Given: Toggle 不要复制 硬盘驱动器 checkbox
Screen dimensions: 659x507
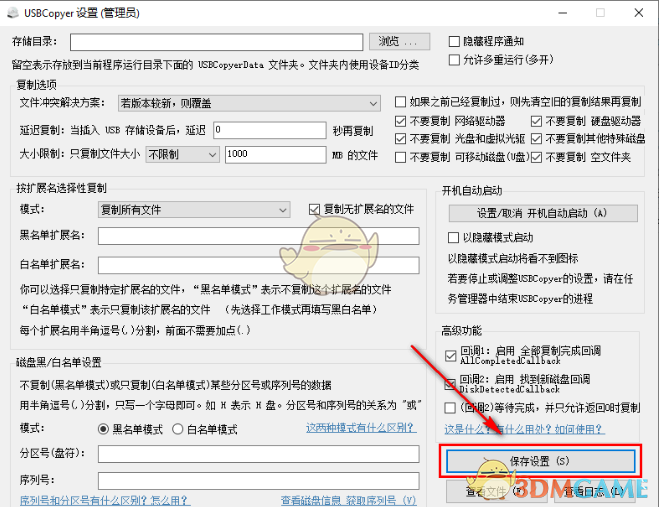Looking at the screenshot, I should coord(536,121).
